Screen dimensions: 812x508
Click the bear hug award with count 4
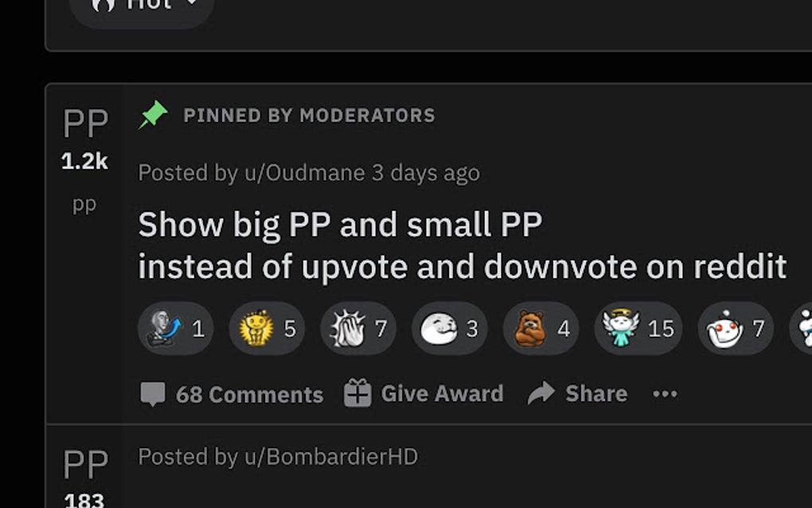pyautogui.click(x=541, y=328)
